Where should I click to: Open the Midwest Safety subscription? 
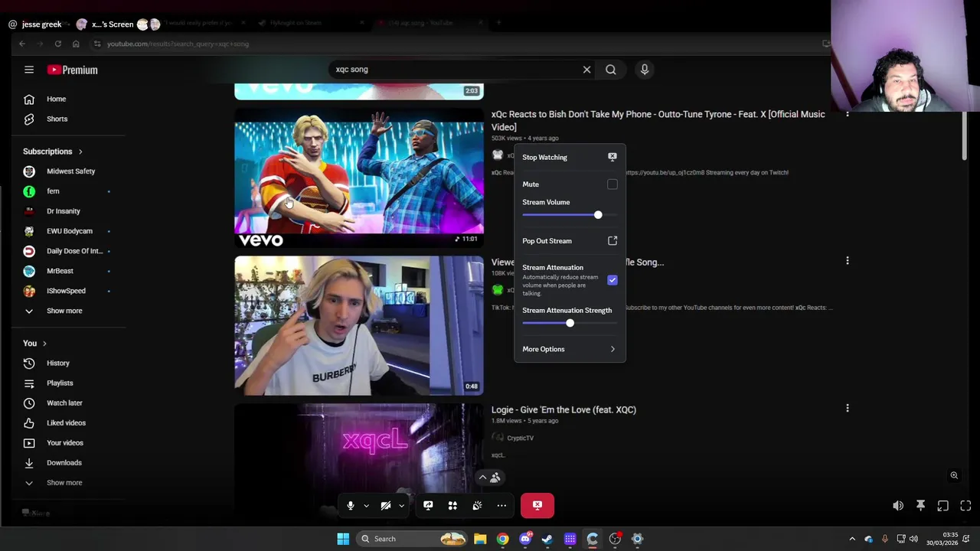click(x=69, y=171)
